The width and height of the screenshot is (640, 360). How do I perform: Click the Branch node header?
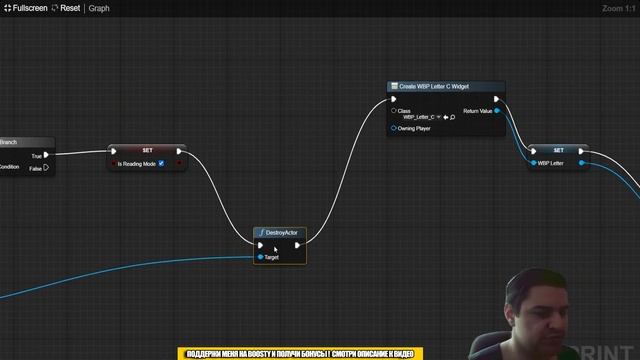point(27,142)
